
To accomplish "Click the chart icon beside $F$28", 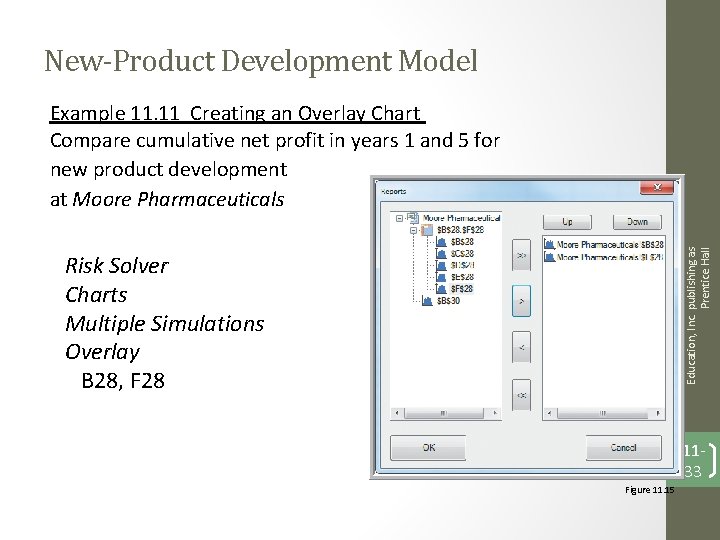I will pyautogui.click(x=441, y=289).
